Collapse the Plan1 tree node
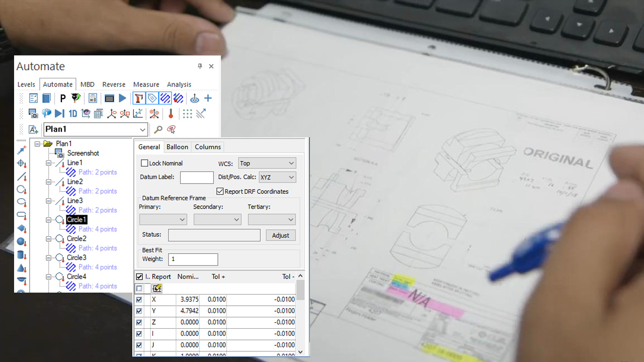This screenshot has height=362, width=644. tap(37, 144)
